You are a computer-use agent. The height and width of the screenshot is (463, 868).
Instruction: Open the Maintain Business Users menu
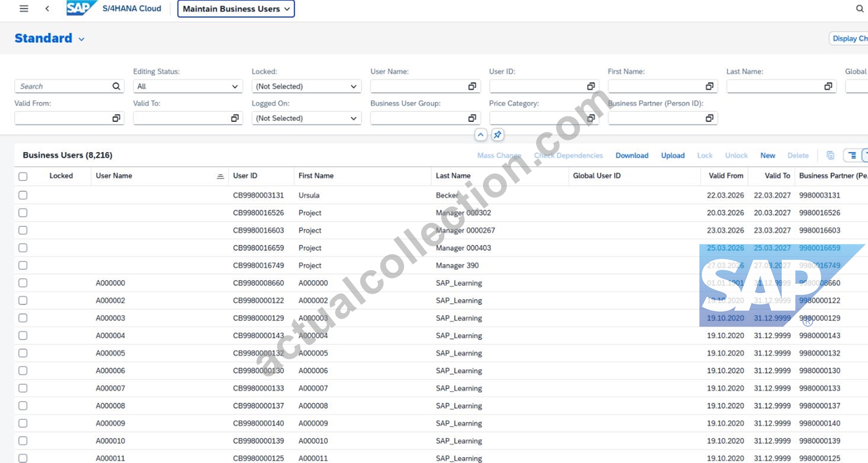[x=236, y=9]
